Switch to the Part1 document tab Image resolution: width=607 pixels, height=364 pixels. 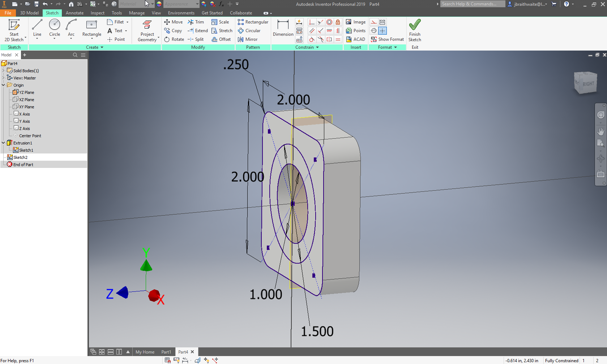click(166, 352)
